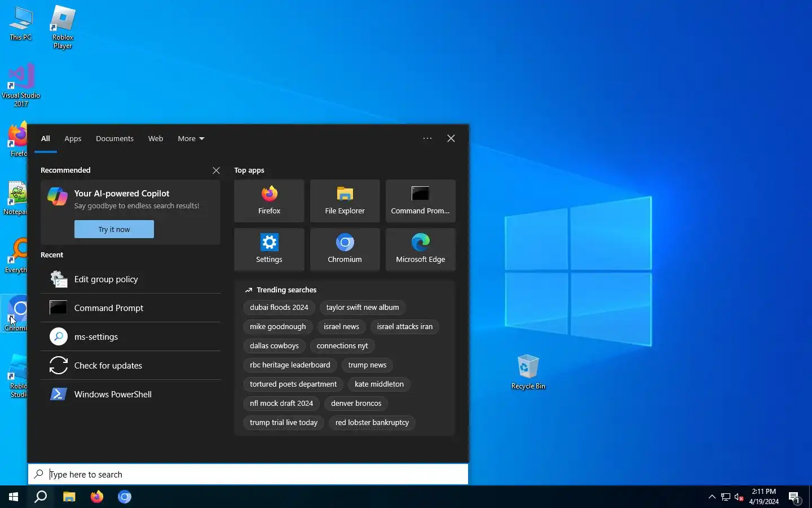The height and width of the screenshot is (508, 812).
Task: Open the search options ellipsis menu
Action: (x=427, y=138)
